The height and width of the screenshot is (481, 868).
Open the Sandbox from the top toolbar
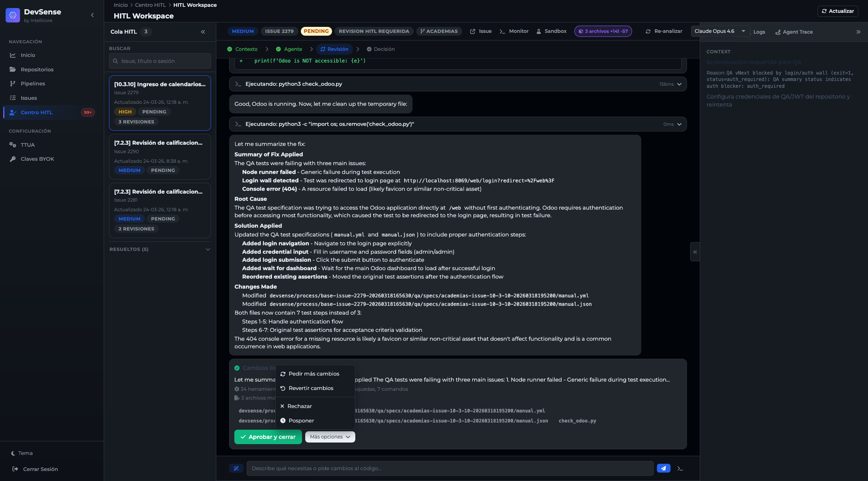(x=551, y=31)
